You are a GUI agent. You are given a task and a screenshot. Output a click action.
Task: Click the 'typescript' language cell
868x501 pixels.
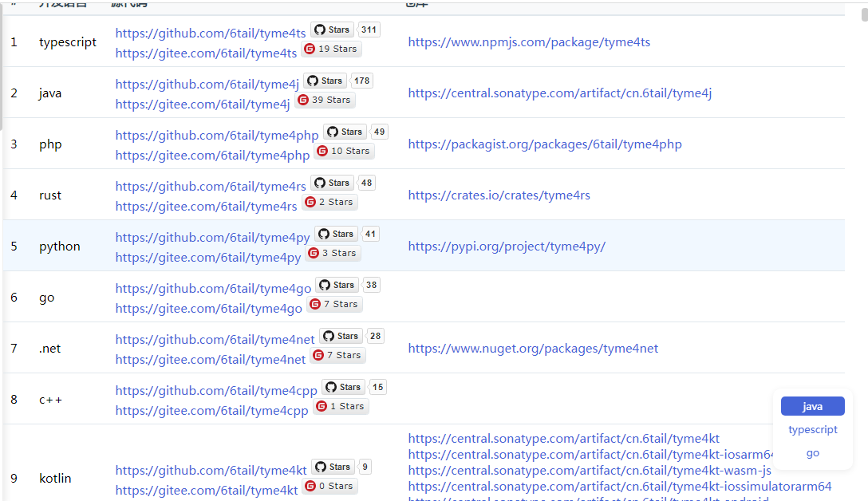(68, 42)
